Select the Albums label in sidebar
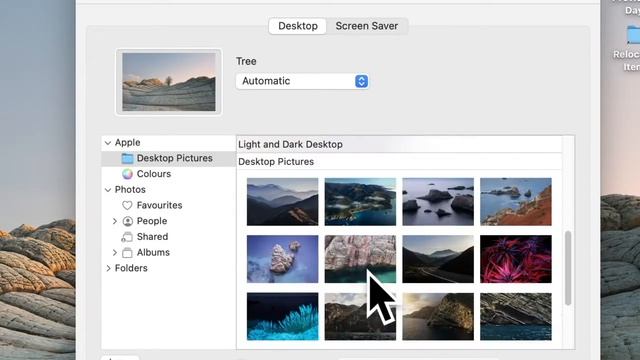Image resolution: width=640 pixels, height=360 pixels. (x=153, y=253)
